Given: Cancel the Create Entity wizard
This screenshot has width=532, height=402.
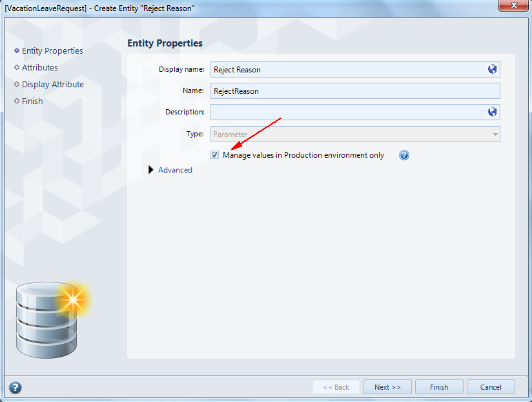Looking at the screenshot, I should pos(491,387).
